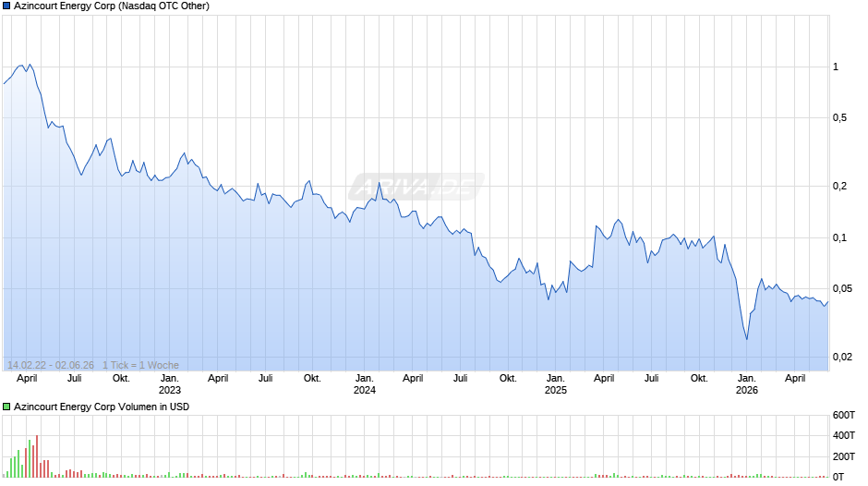868x486 pixels.
Task: Click the price axis value '0,2'
Action: point(839,187)
